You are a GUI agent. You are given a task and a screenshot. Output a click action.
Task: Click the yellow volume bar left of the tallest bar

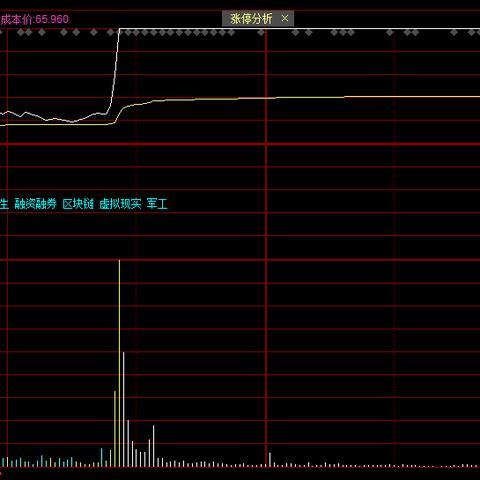[115, 429]
